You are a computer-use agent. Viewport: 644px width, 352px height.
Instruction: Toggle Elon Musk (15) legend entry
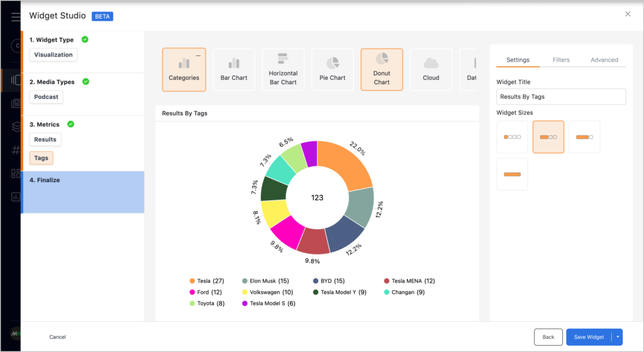coord(265,281)
